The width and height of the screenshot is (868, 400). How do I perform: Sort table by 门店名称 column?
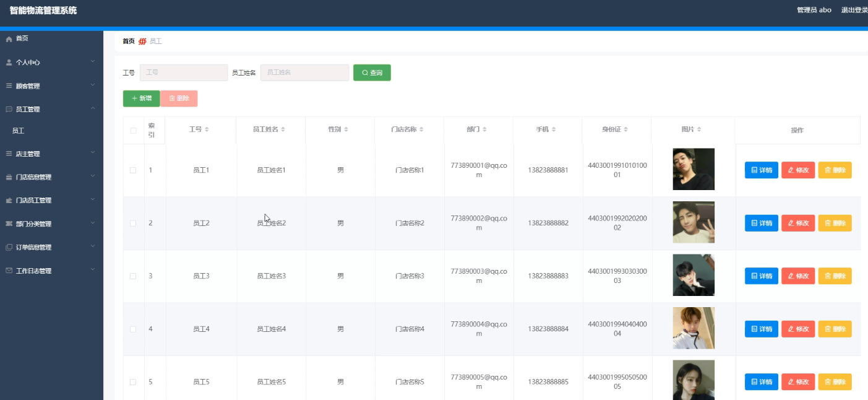coord(421,129)
